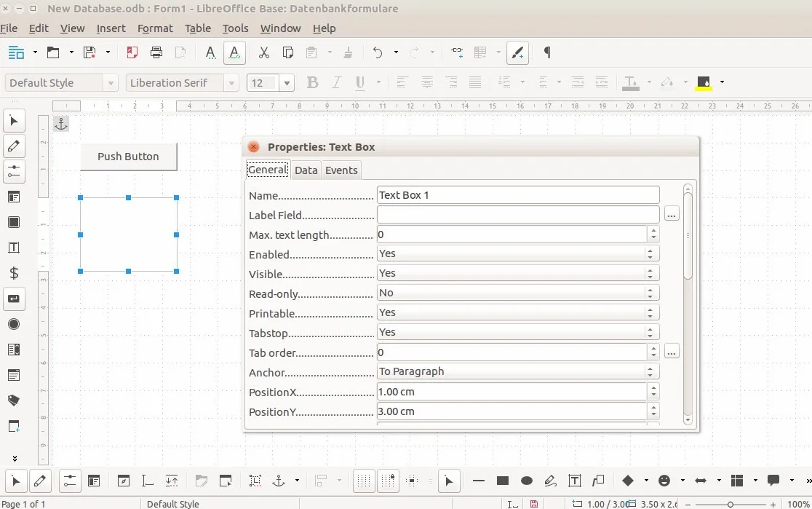Click the zoom in plus button
This screenshot has height=509, width=812.
(x=773, y=504)
